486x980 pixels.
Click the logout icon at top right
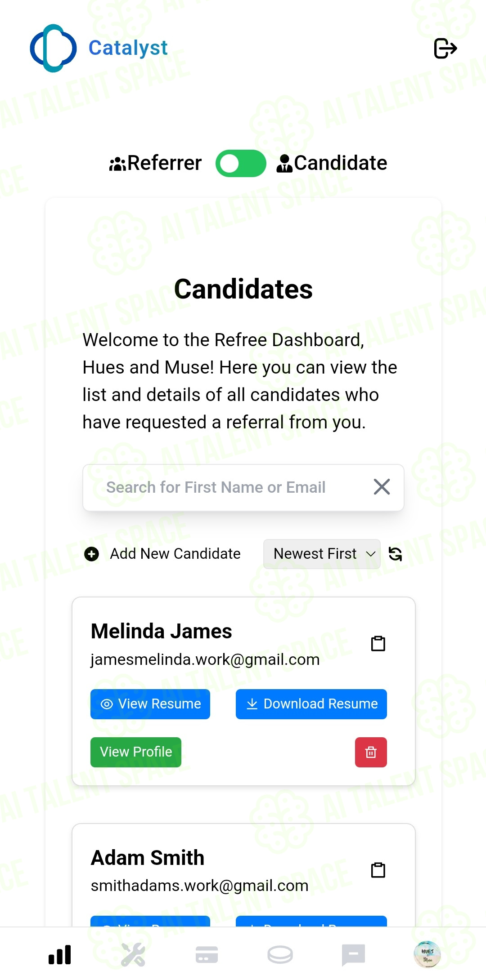point(445,48)
